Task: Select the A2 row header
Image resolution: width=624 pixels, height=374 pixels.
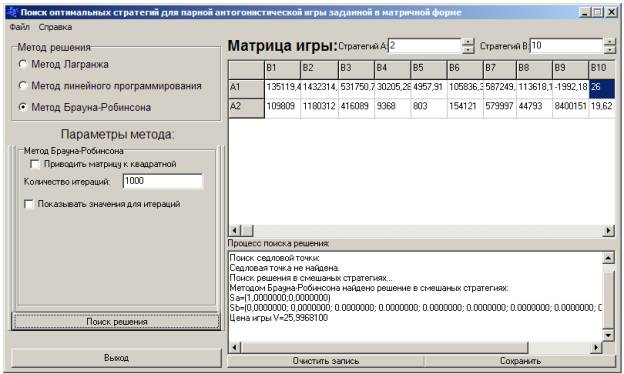Action: [246, 108]
